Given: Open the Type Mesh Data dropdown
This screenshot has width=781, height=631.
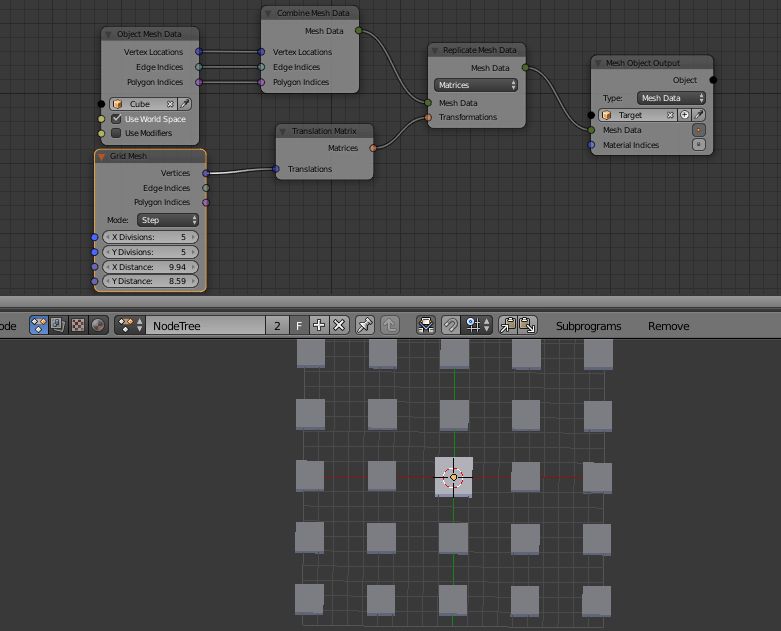Looking at the screenshot, I should (671, 98).
